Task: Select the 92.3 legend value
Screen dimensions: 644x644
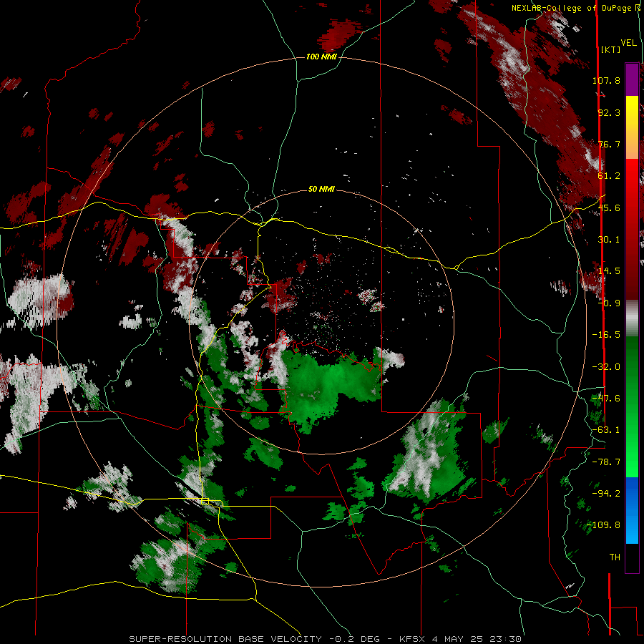Action: coord(609,112)
